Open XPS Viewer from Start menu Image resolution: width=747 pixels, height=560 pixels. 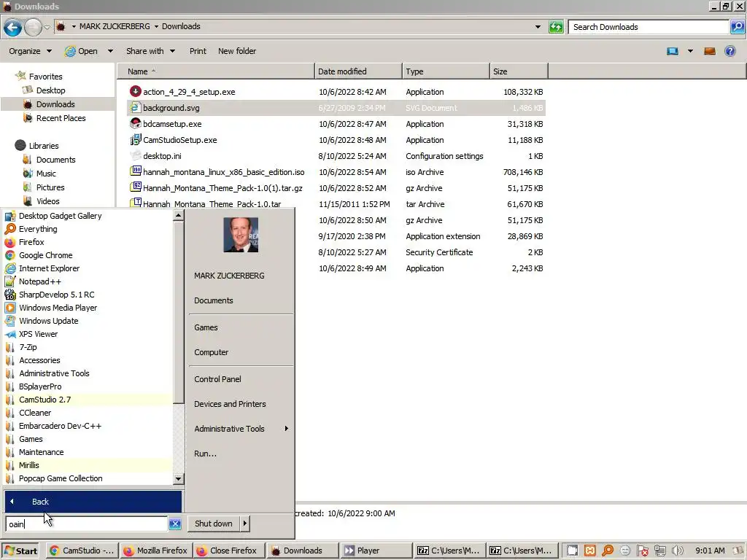[38, 334]
